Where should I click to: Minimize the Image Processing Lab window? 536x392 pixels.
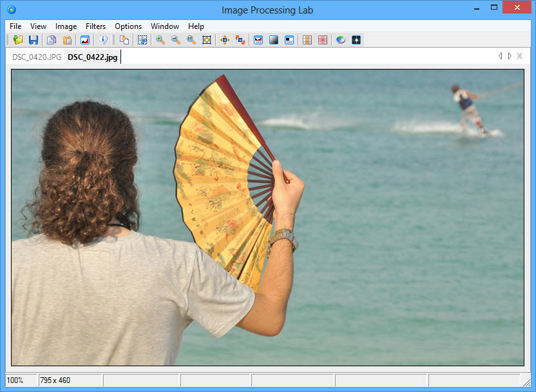(477, 8)
